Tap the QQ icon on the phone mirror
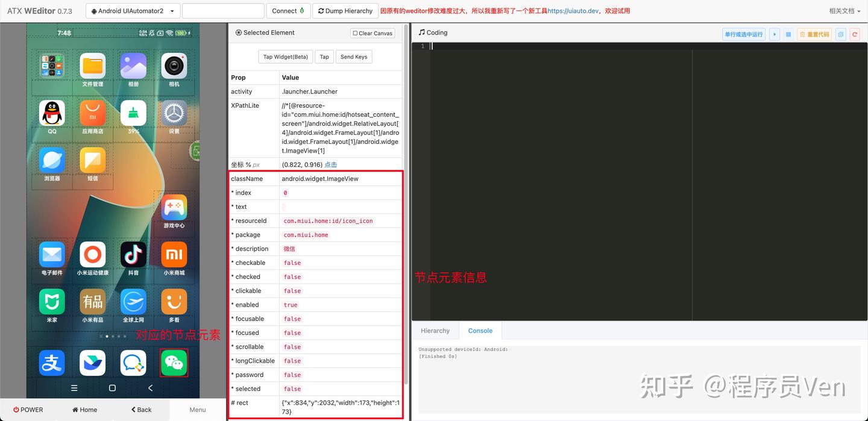The image size is (868, 421). coord(52,113)
